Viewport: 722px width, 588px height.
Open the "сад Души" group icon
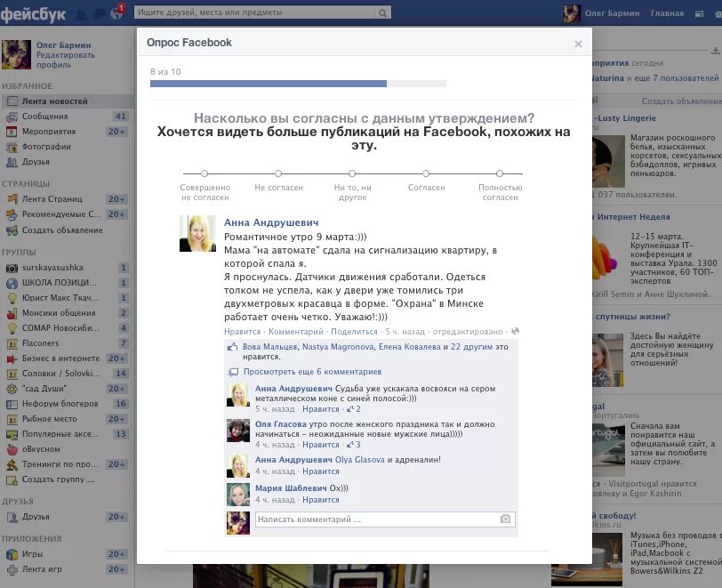[12, 389]
